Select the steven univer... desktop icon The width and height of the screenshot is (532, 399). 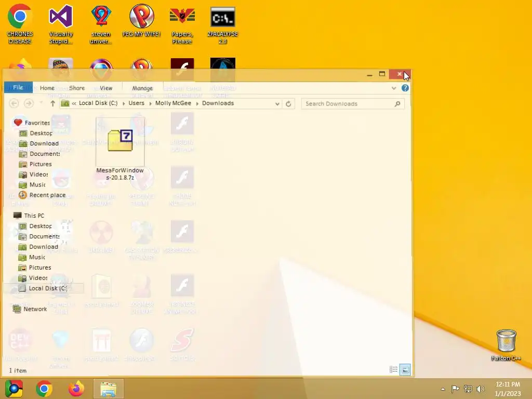click(x=101, y=24)
